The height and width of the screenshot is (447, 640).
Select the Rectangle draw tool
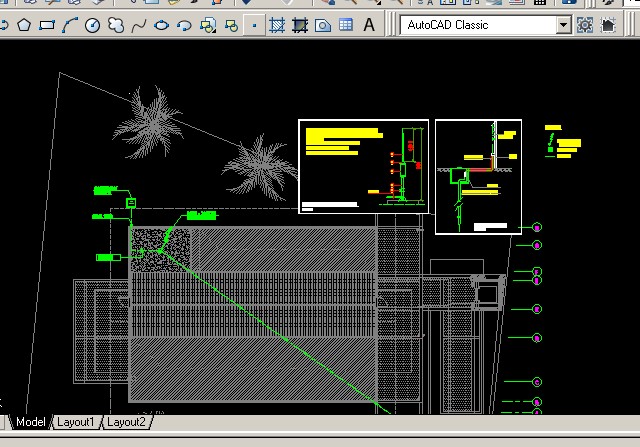click(x=47, y=25)
